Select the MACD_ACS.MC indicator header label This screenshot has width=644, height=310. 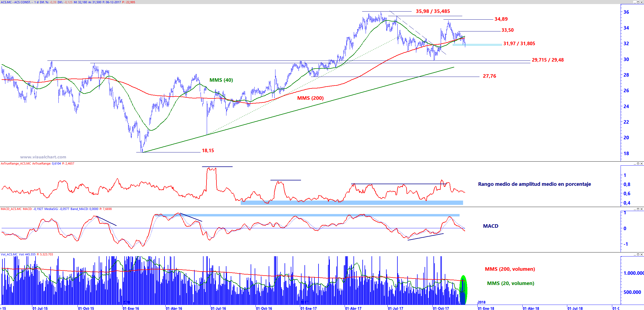point(11,209)
